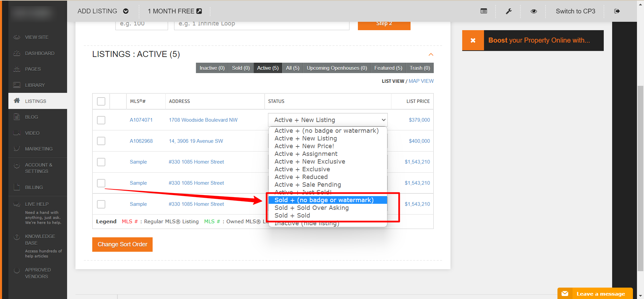Click the Billing file icon
This screenshot has width=644, height=299.
point(17,187)
